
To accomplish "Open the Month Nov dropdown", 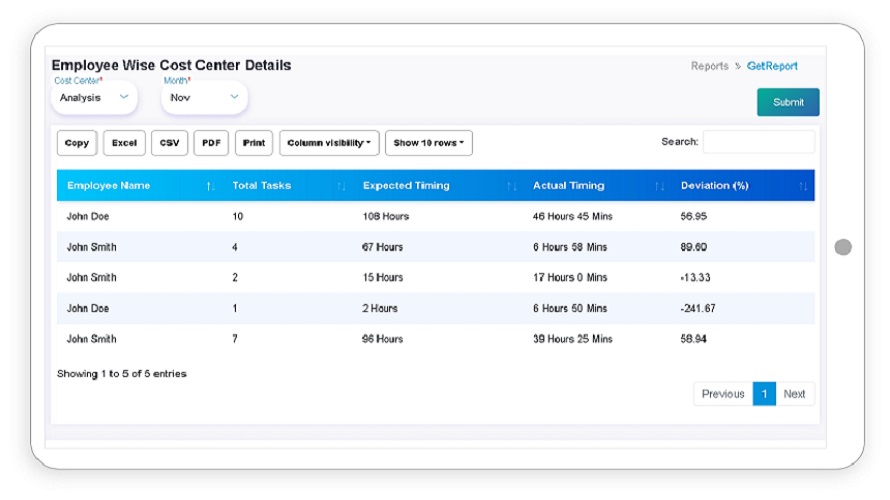I will [x=204, y=98].
